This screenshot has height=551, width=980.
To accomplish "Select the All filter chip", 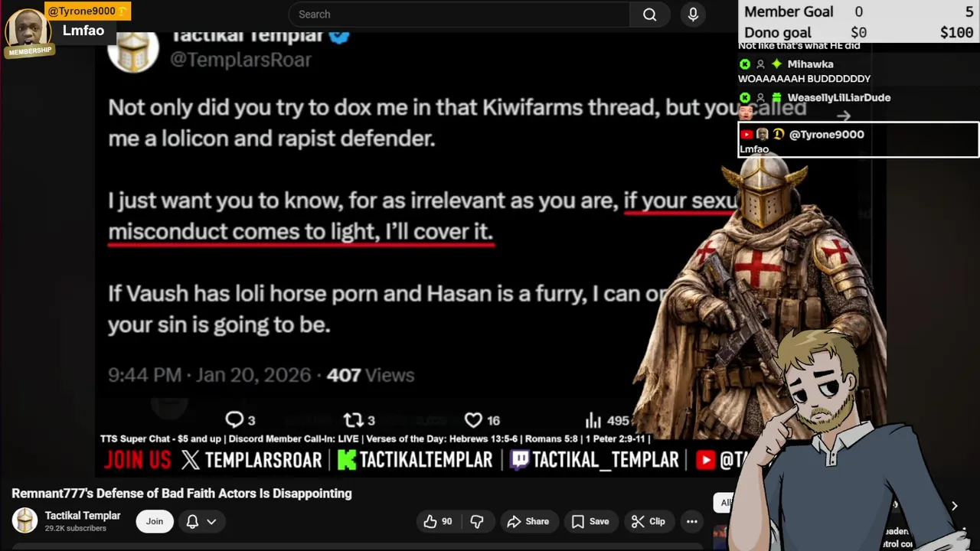I will pos(724,503).
